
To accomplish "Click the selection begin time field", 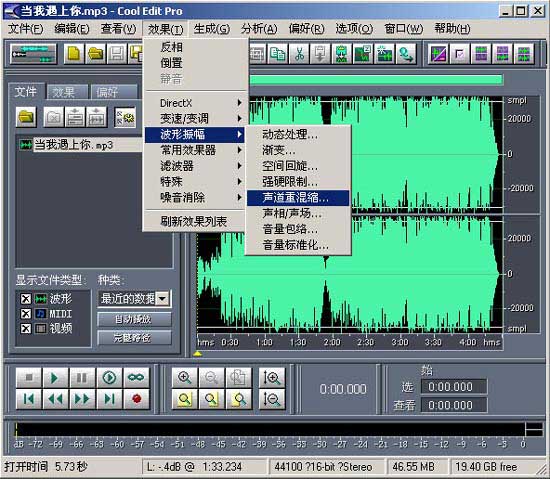I will click(x=454, y=387).
